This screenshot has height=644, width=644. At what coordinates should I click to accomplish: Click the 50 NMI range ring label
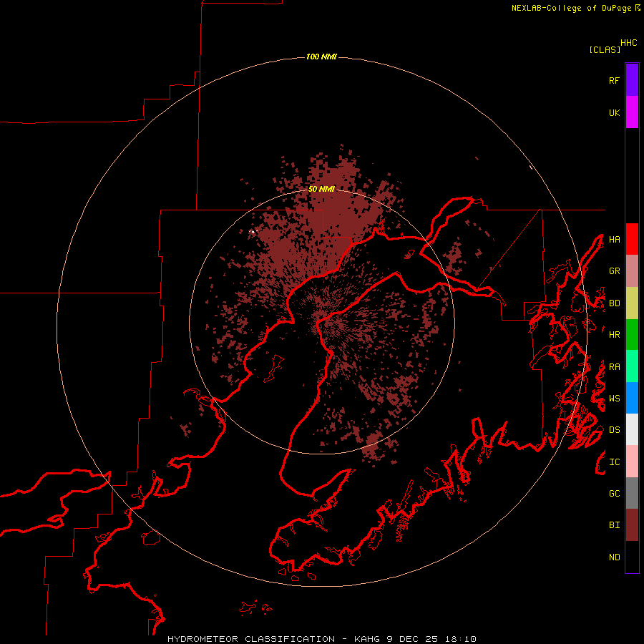[321, 189]
